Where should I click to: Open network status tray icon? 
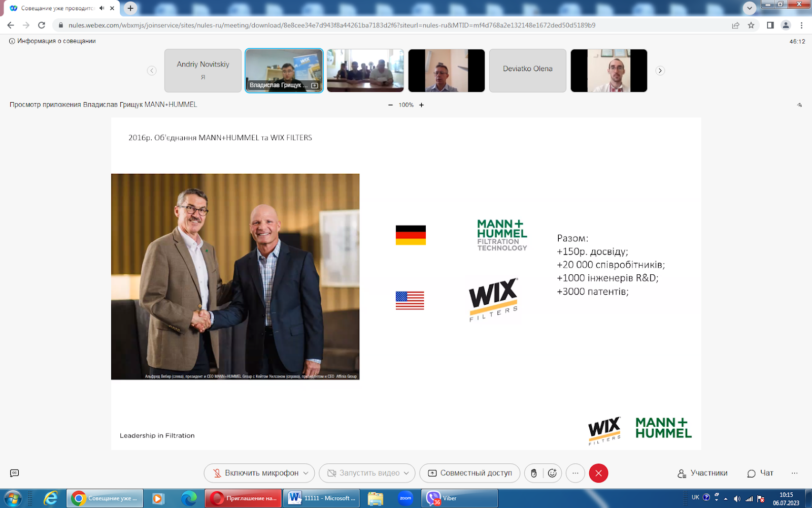pos(749,499)
